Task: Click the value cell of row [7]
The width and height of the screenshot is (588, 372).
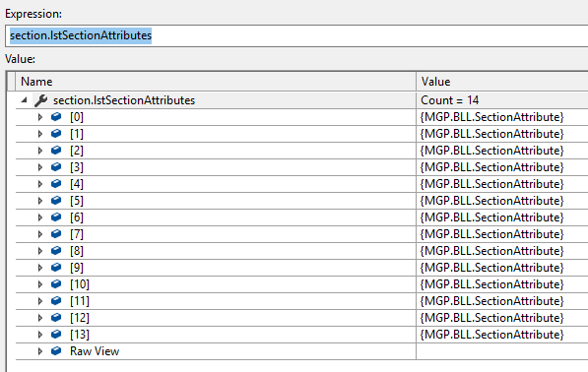Action: (x=502, y=234)
